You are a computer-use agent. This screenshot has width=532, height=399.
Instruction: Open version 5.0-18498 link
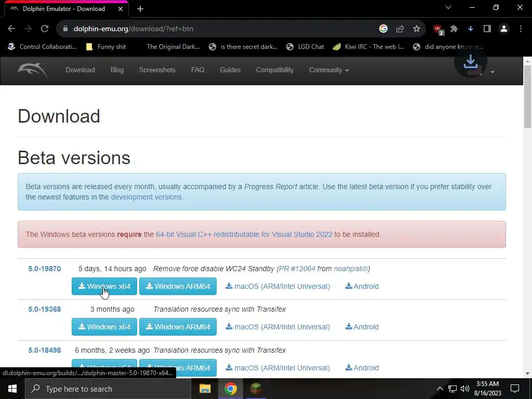[45, 350]
